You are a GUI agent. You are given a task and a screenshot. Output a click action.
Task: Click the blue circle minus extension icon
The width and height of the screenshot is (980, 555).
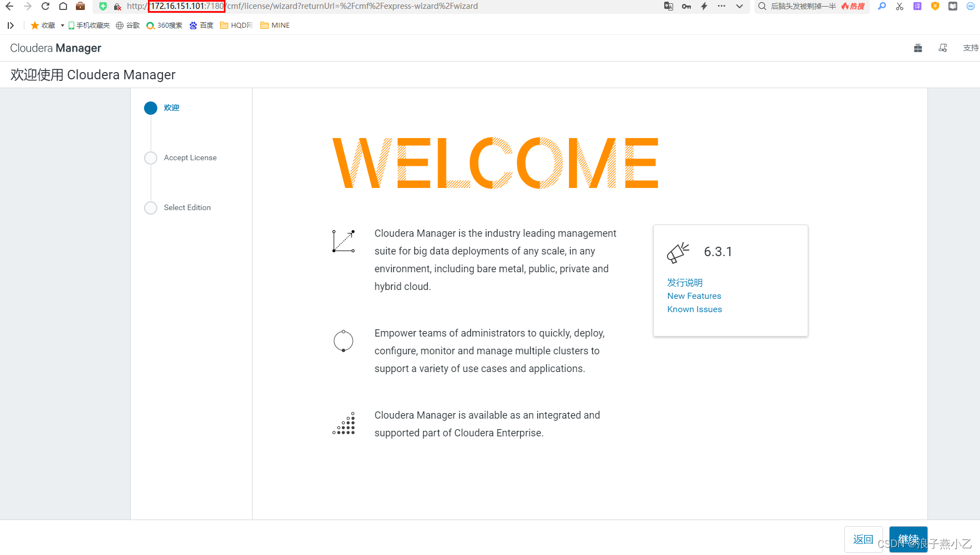(971, 7)
